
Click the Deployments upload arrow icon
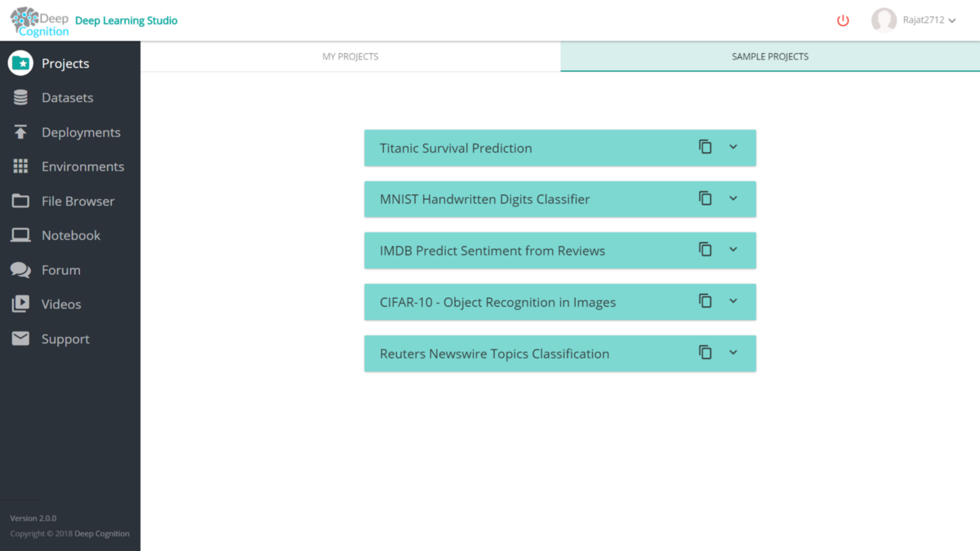20,132
